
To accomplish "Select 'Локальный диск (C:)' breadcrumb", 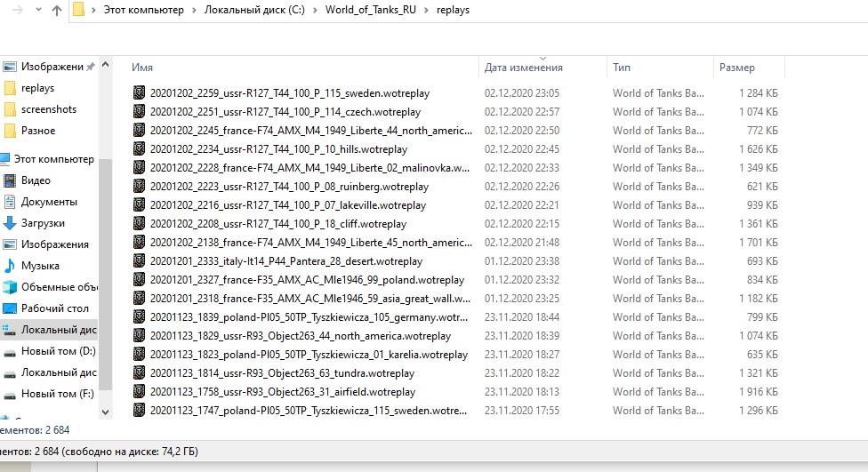I will coord(254,10).
